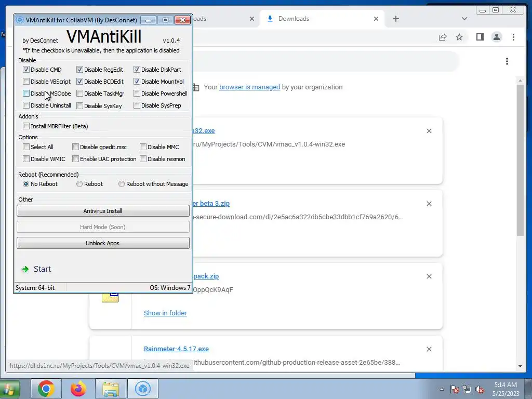The height and width of the screenshot is (399, 532).
Task: Click the Antivirus Install button
Action: [x=103, y=211]
